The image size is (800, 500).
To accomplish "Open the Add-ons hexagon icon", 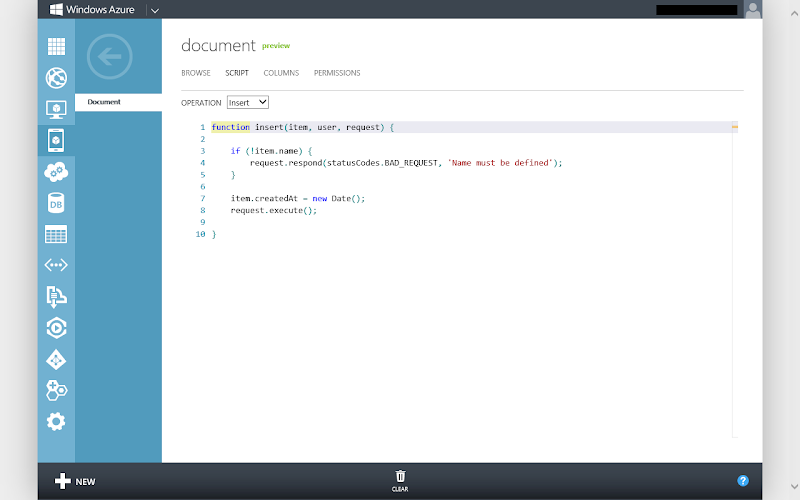I will pos(56,390).
